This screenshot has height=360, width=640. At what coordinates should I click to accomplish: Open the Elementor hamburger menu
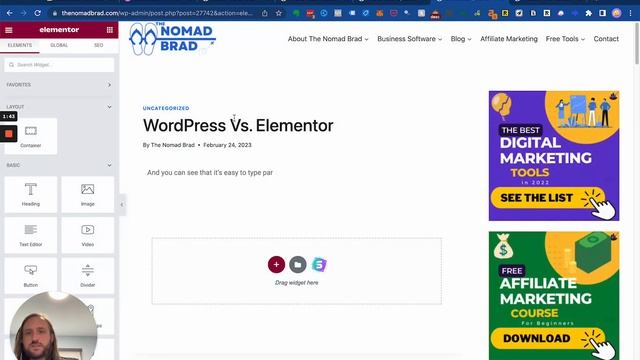(9, 30)
